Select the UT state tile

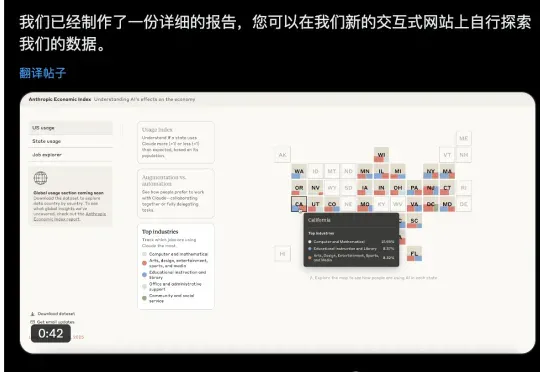315,204
